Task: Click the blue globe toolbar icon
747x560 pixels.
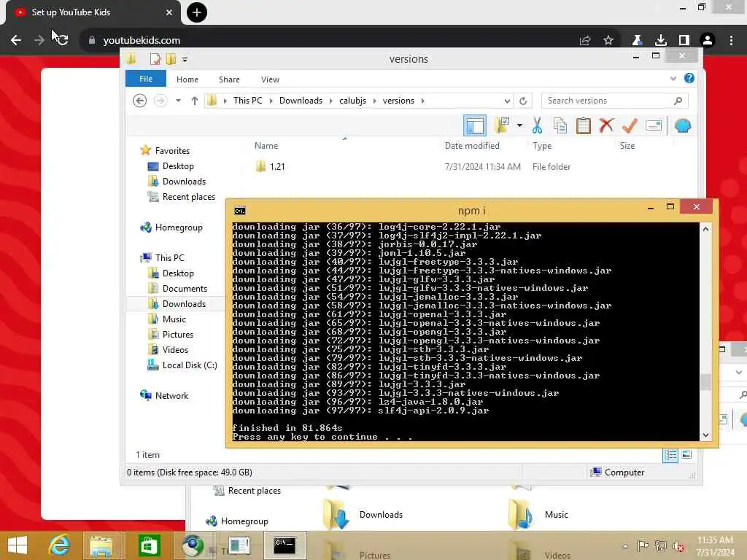Action: point(683,125)
